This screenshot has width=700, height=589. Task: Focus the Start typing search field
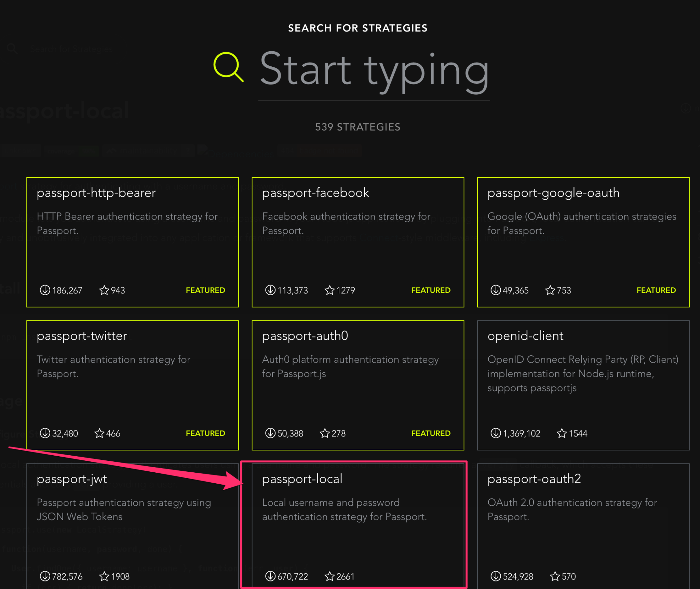pyautogui.click(x=374, y=71)
